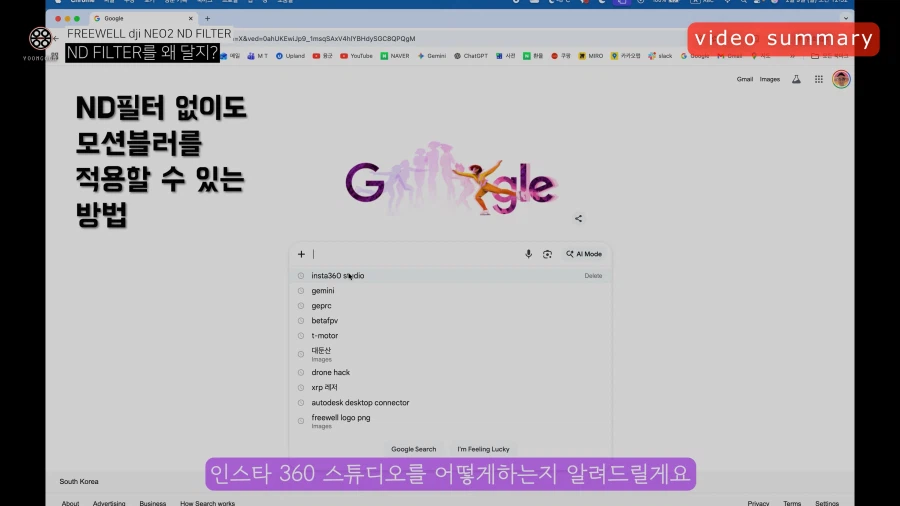The width and height of the screenshot is (900, 506).
Task: Open the 메일 bookmark
Action: (230, 56)
